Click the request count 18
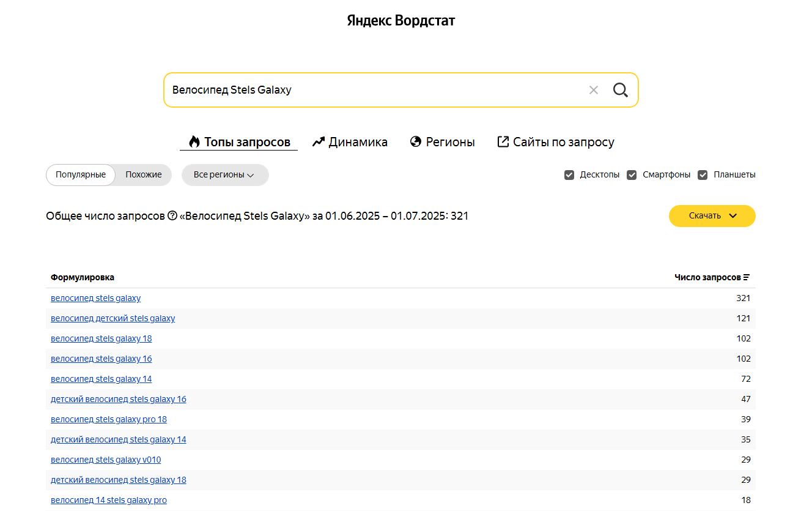The width and height of the screenshot is (812, 511). [x=746, y=501]
